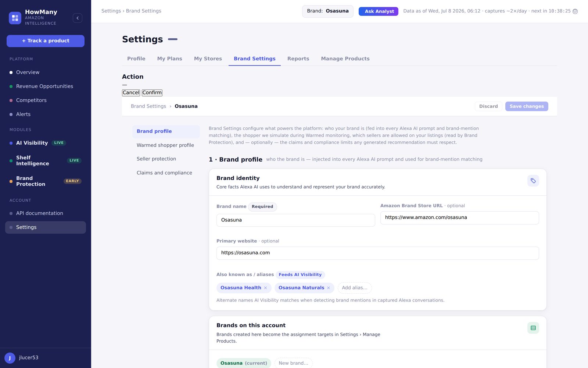Click the Brand Settings breadcrumb in the panel header
Screen dimensions: 588x368
[x=148, y=106]
